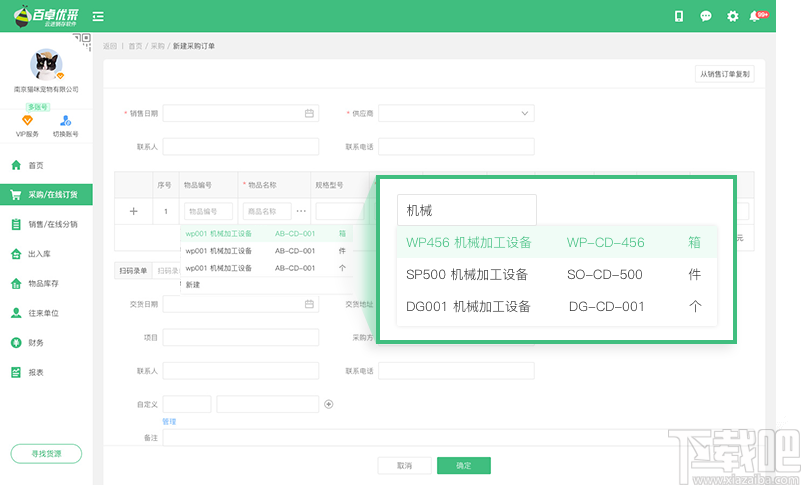Click top 联系人 input field
803x485 pixels.
241,146
